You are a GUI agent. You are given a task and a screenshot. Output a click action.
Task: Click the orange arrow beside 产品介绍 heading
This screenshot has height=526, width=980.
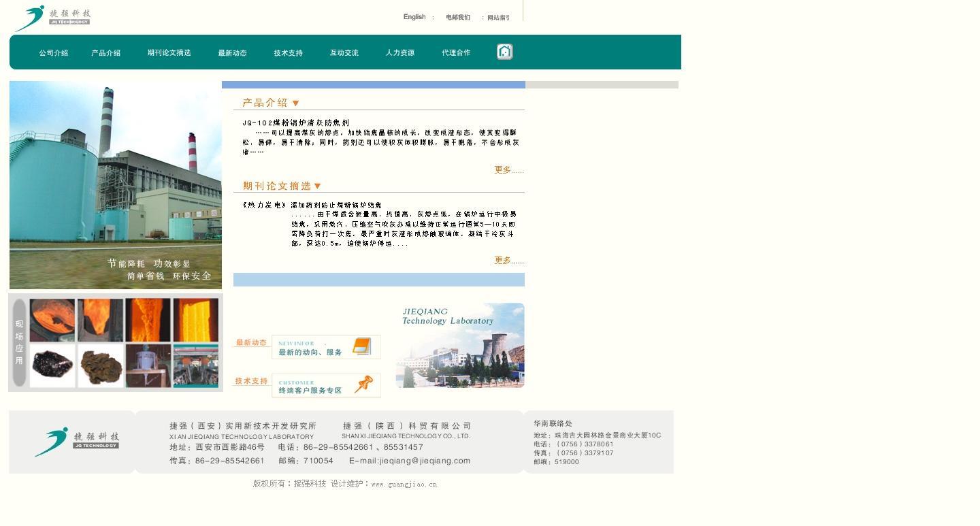295,103
